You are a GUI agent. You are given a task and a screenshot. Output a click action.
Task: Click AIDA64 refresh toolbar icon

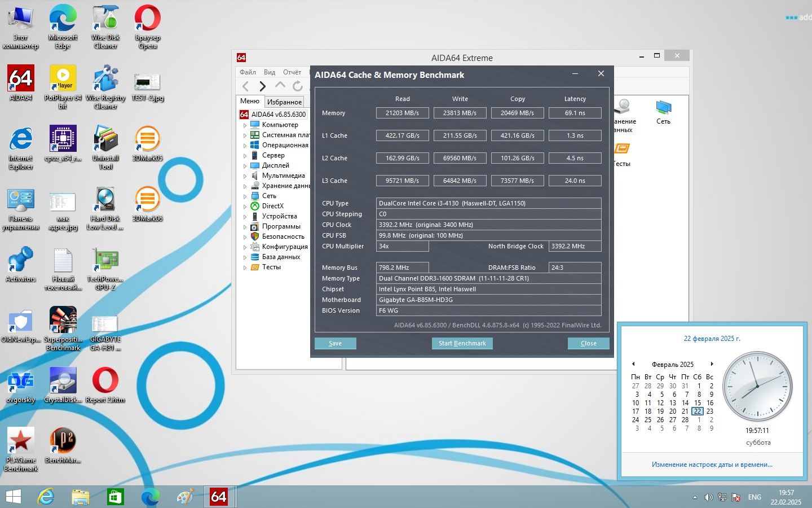(298, 86)
